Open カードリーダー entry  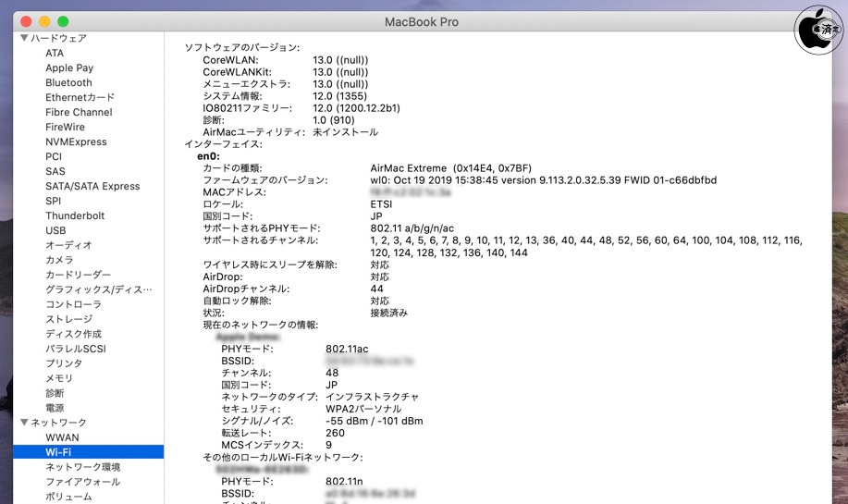(78, 275)
